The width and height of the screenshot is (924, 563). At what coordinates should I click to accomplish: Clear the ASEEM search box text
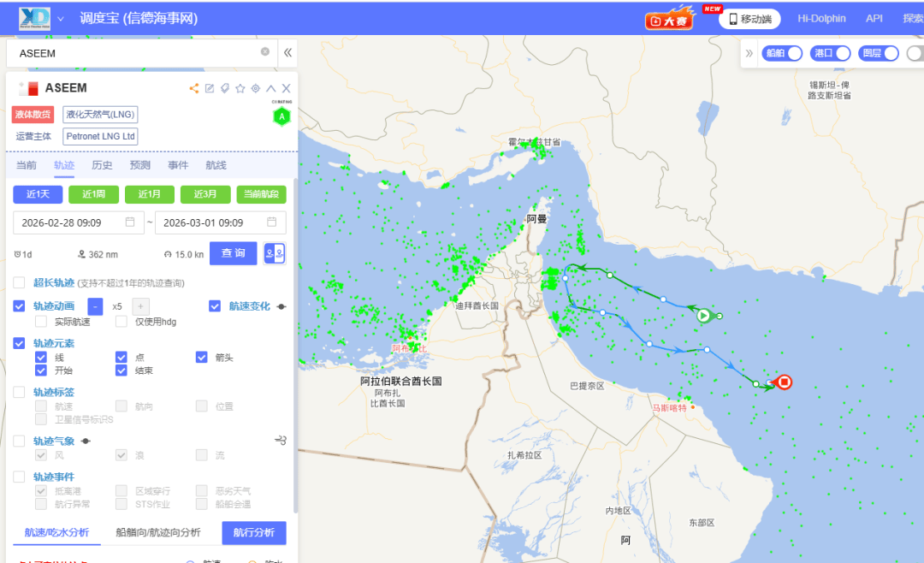265,52
